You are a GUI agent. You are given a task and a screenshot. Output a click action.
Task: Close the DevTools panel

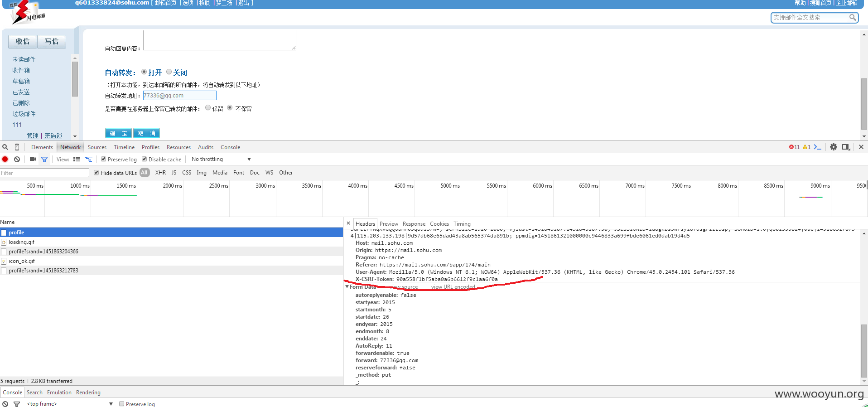point(861,147)
